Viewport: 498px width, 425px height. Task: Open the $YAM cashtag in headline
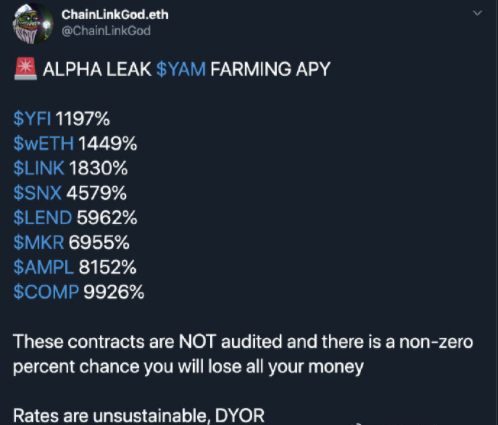click(x=181, y=69)
